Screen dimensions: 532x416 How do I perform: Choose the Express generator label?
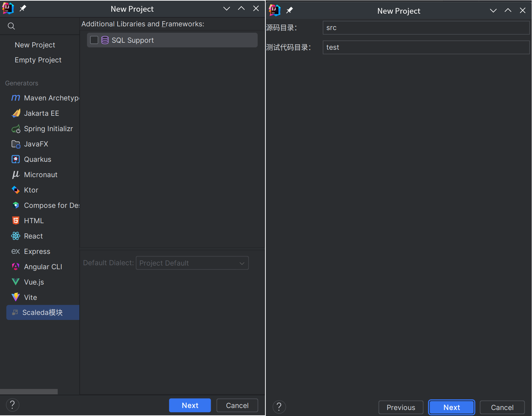click(x=37, y=251)
